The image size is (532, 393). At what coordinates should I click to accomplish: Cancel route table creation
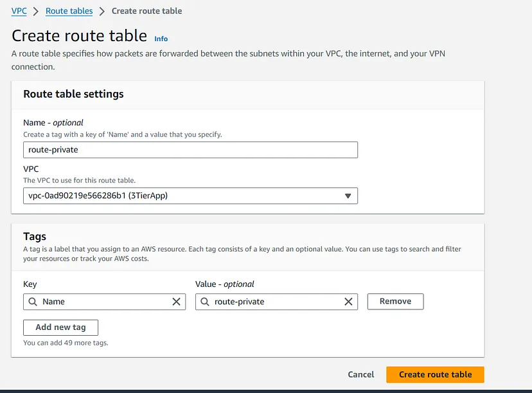click(x=360, y=374)
